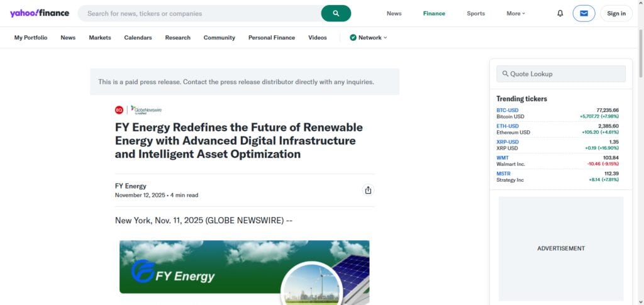This screenshot has width=644, height=305.
Task: Click the 'New York, Nov. 11, 2025' dateline
Action: click(159, 221)
